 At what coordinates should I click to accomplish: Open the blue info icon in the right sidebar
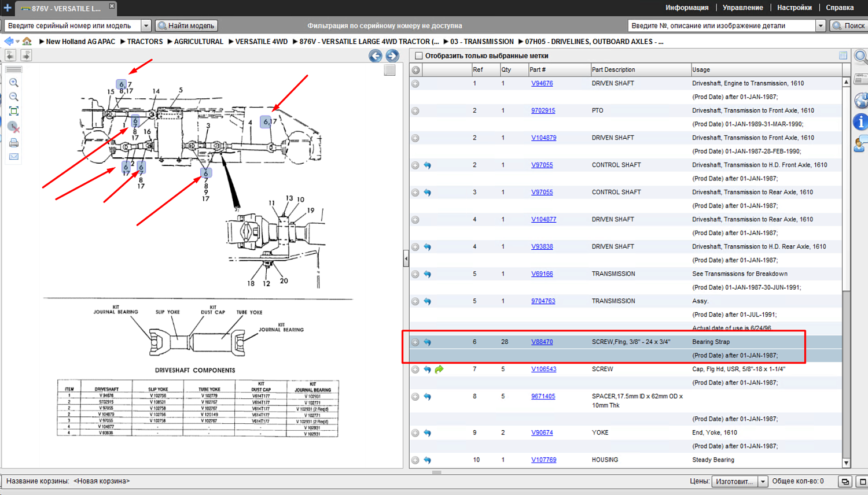(x=861, y=121)
